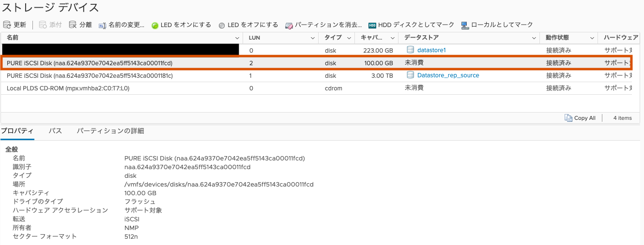Open the datastore1 link
644x245 pixels.
coord(431,50)
